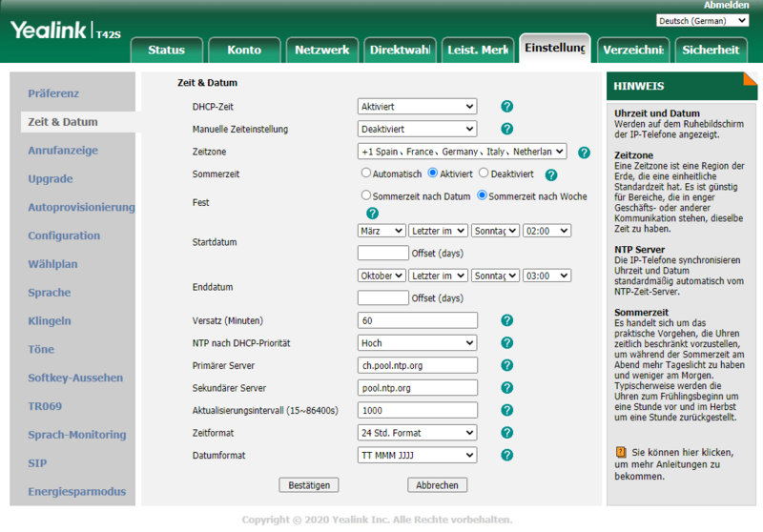Click the Sekundärer Server input field
The height and width of the screenshot is (532, 763).
pyautogui.click(x=418, y=388)
